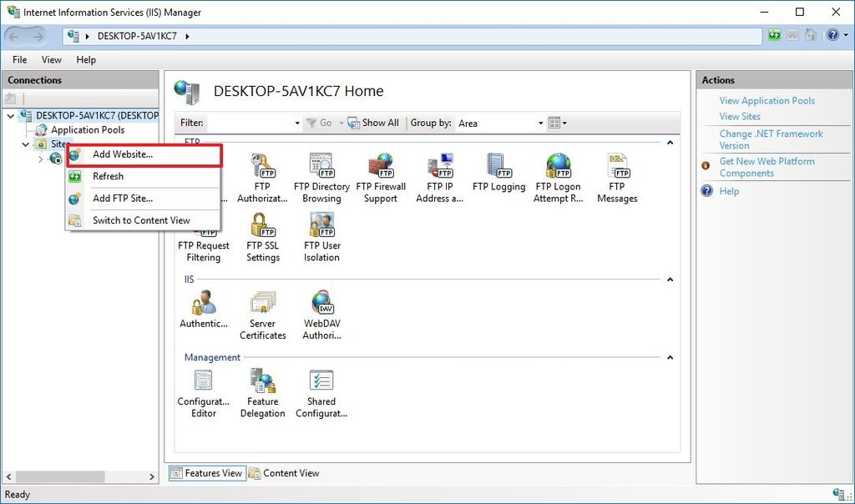Toggle Show All in the features toolbar
Viewport: 855px width, 504px height.
coord(373,123)
